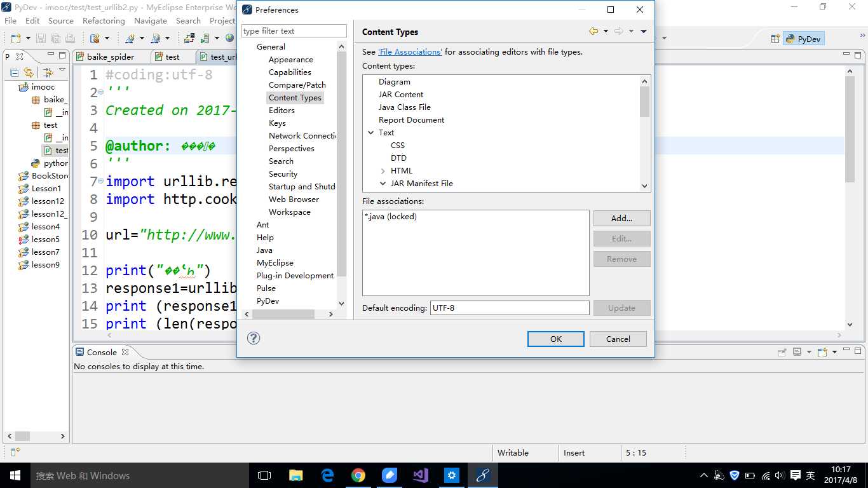
Task: Click the Save toolbar icon
Action: click(41, 39)
